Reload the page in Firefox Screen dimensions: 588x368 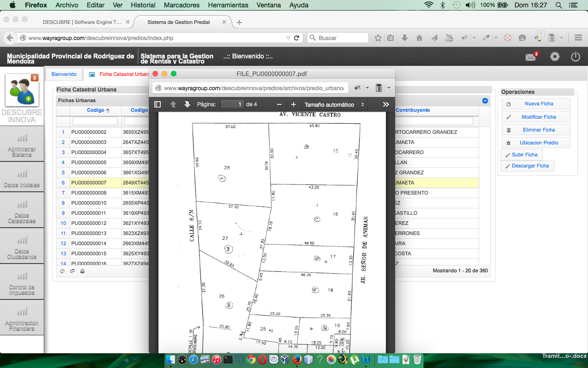[x=297, y=38]
